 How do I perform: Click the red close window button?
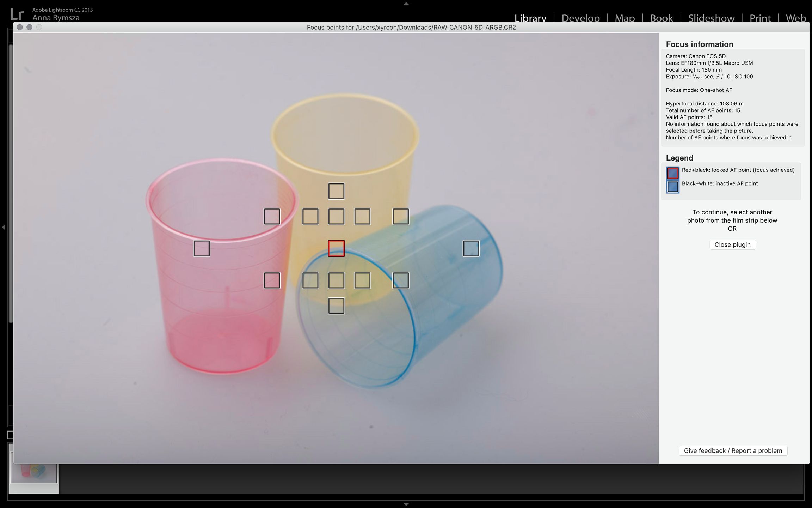click(20, 27)
